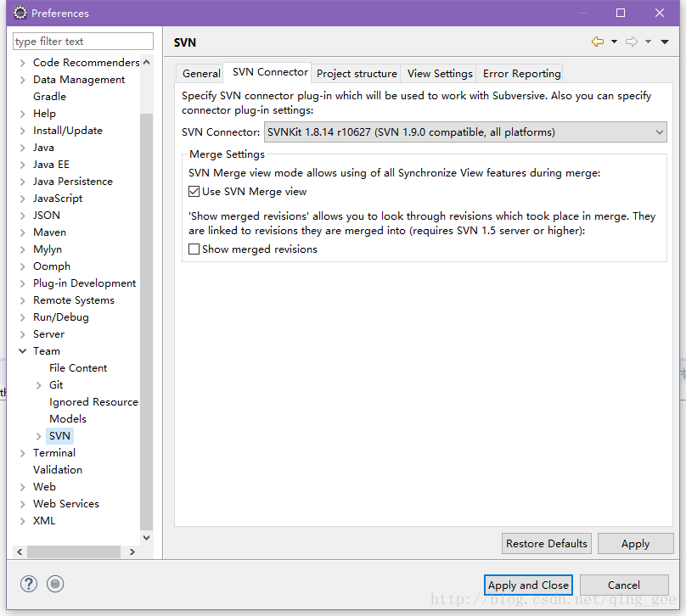Select the XML category
This screenshot has width=686, height=616.
point(44,521)
